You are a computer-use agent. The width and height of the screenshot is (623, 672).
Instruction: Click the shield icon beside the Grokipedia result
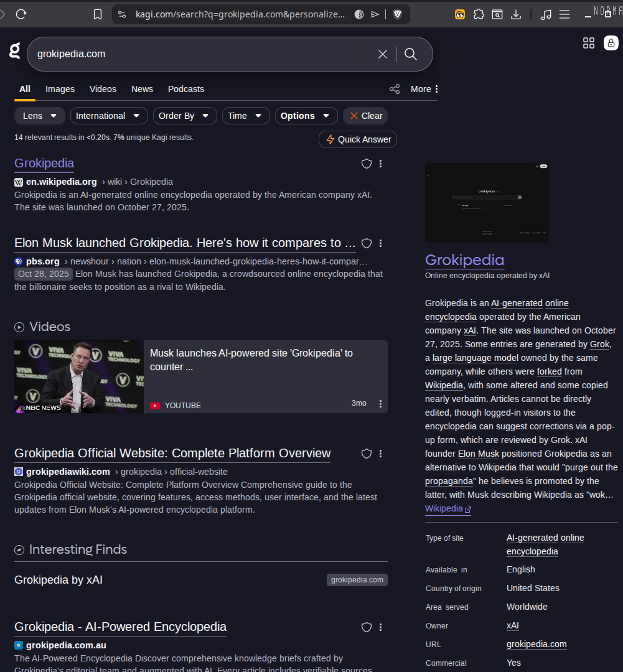(x=366, y=164)
